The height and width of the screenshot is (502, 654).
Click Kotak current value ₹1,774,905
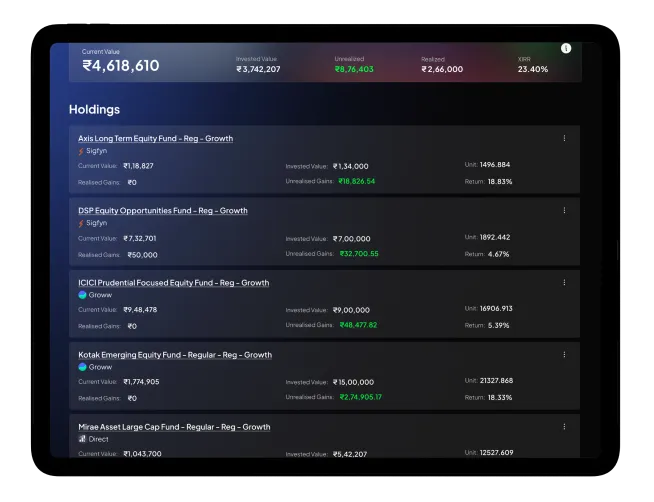pyautogui.click(x=141, y=382)
